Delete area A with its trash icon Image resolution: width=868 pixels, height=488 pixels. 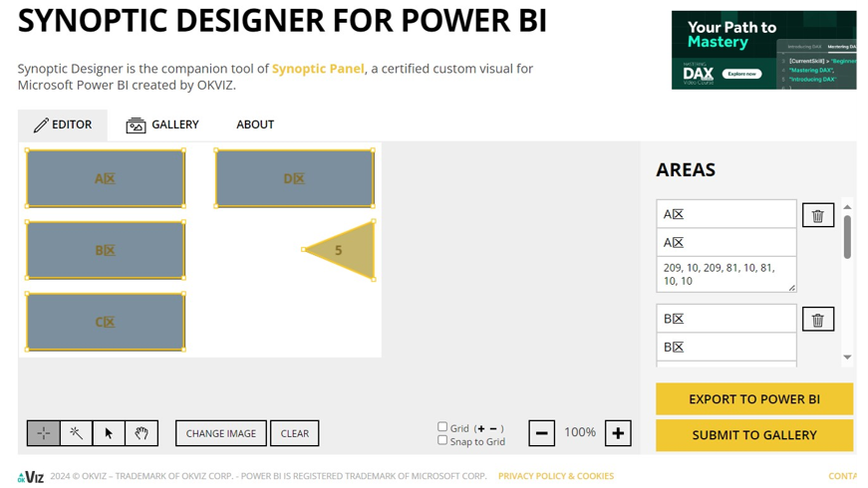coord(817,215)
